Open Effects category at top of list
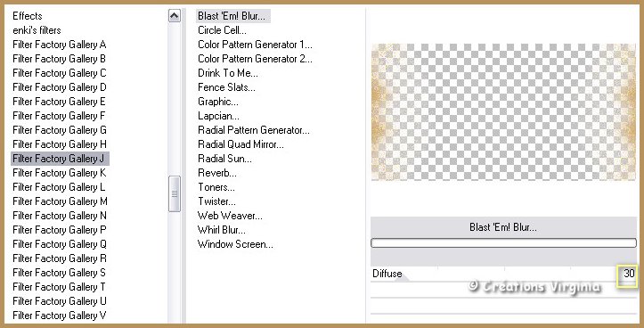The height and width of the screenshot is (328, 644). (27, 16)
